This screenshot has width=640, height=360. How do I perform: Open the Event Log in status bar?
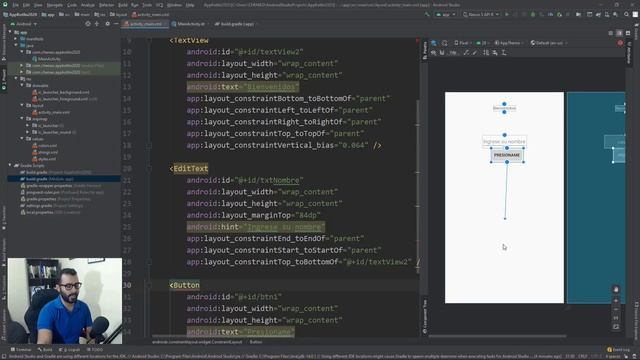tap(619, 350)
